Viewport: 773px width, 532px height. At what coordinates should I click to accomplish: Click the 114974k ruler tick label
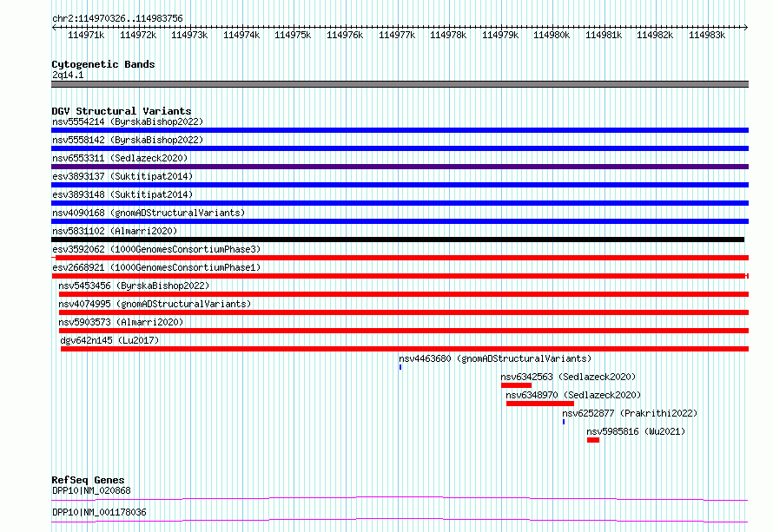tap(241, 35)
